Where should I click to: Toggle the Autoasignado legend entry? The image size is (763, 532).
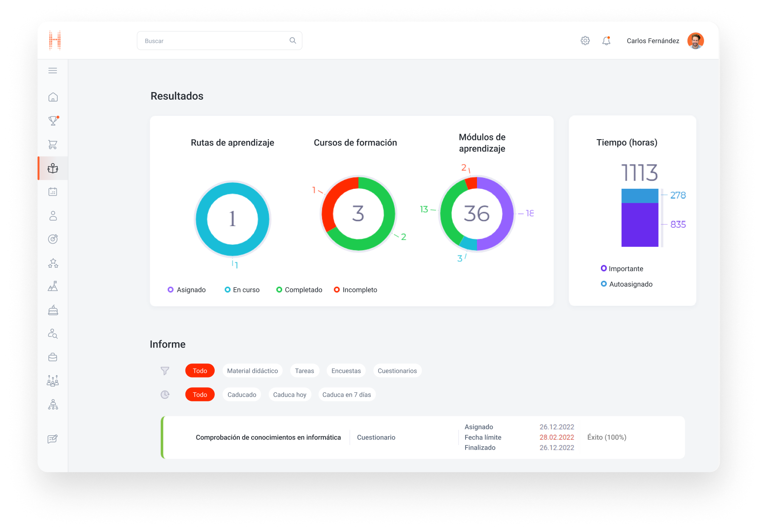(x=627, y=284)
